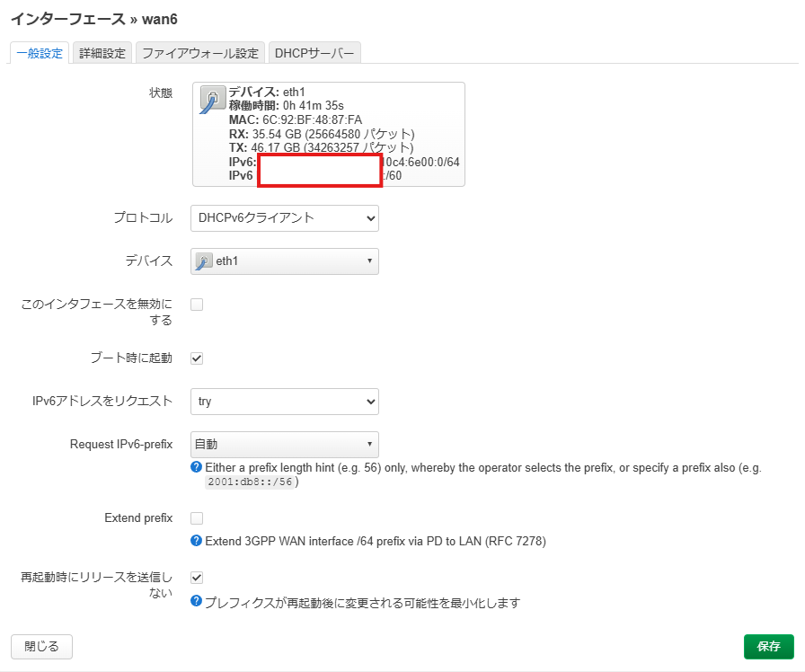Enable the Extend prefix checkbox

(197, 518)
